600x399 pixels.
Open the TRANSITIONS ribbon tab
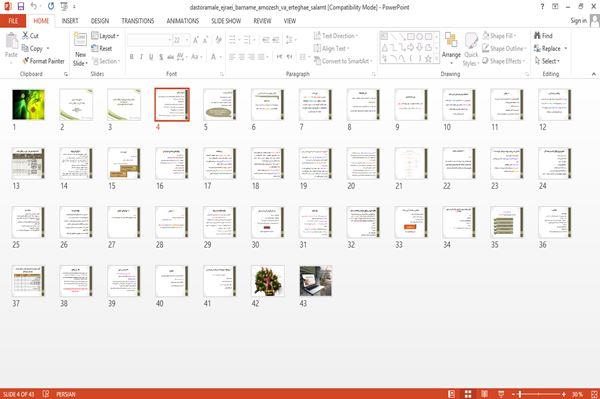coord(138,21)
